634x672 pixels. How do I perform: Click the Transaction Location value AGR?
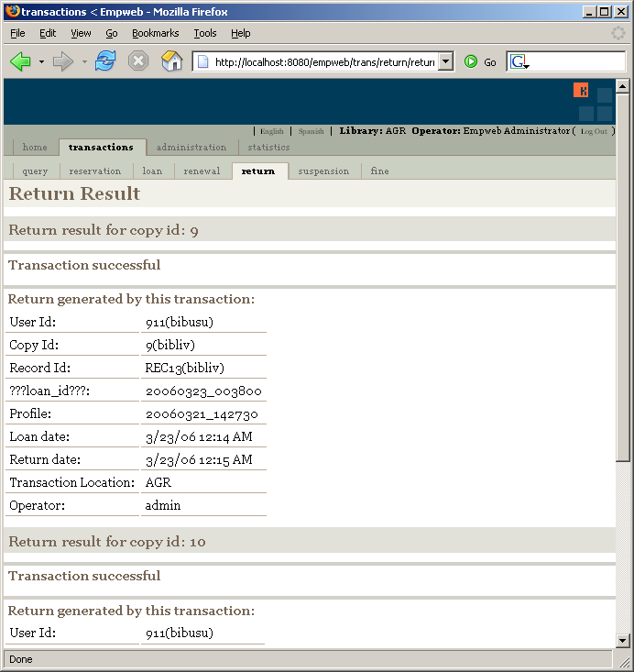click(x=158, y=482)
